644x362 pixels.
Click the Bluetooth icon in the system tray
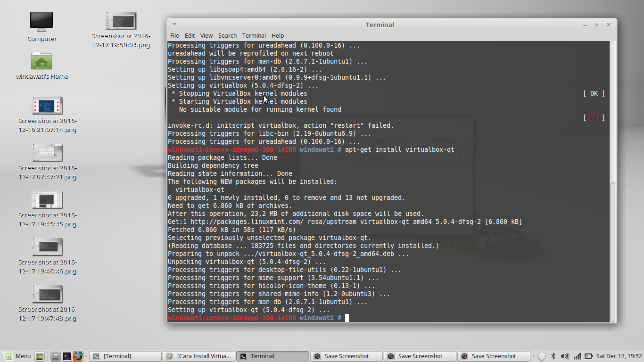coord(553,356)
